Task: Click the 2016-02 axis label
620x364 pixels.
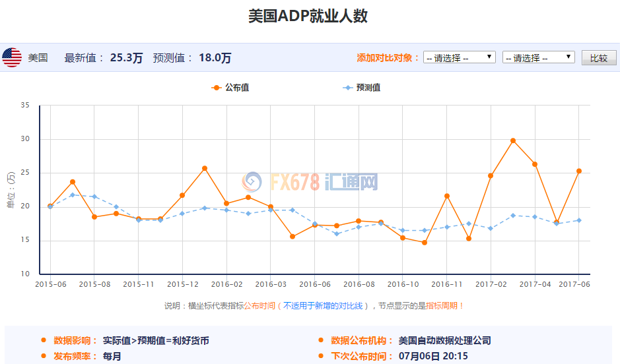Action: (226, 284)
